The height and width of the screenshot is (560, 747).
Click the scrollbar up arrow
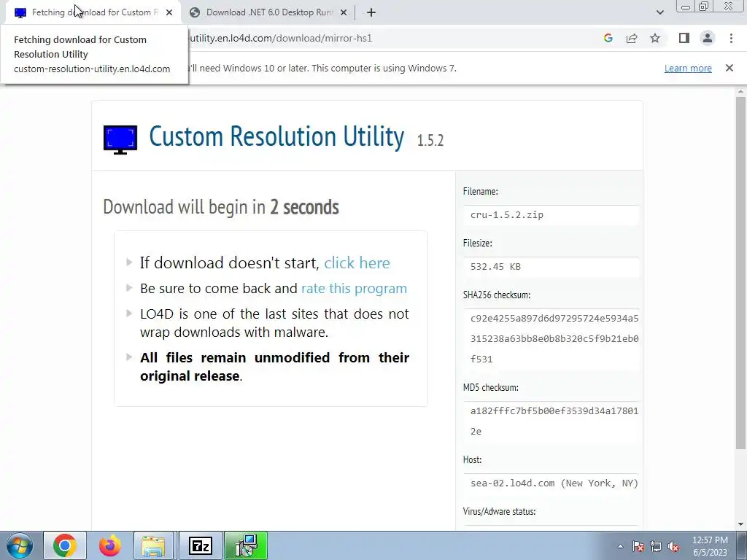[740, 90]
